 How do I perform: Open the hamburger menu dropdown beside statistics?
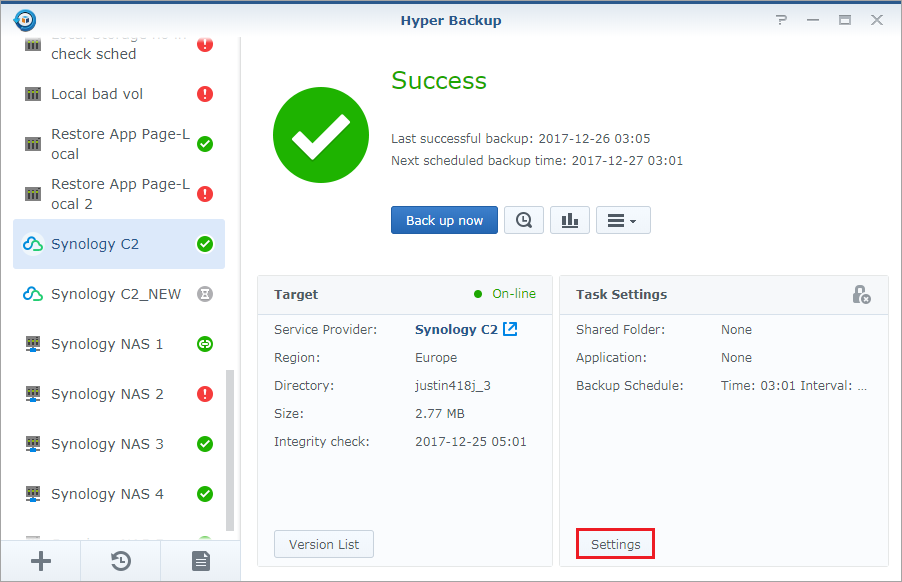click(622, 219)
